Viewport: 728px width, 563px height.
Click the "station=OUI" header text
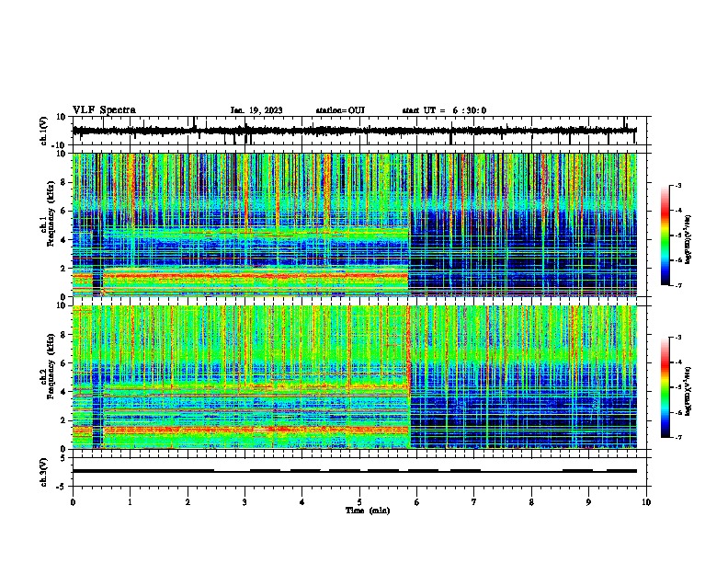(x=340, y=110)
